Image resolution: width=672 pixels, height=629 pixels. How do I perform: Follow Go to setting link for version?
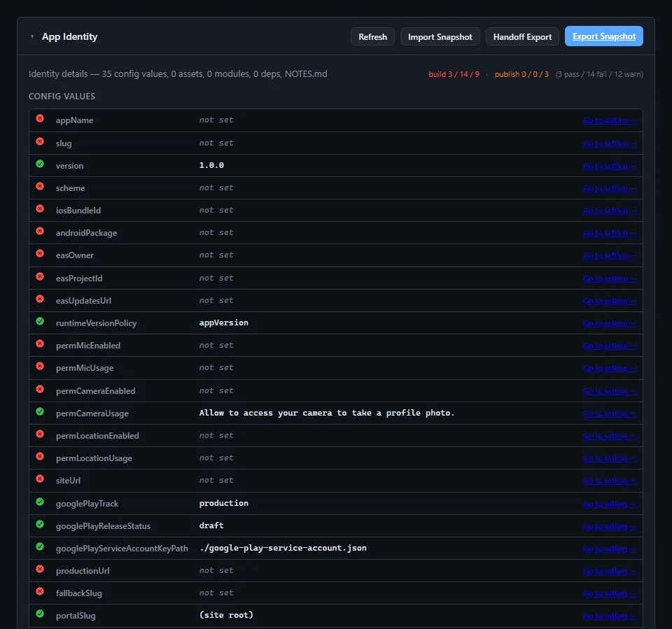[610, 166]
